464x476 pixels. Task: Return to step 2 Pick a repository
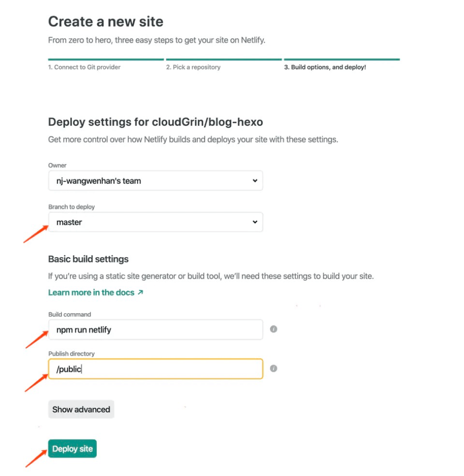(193, 67)
